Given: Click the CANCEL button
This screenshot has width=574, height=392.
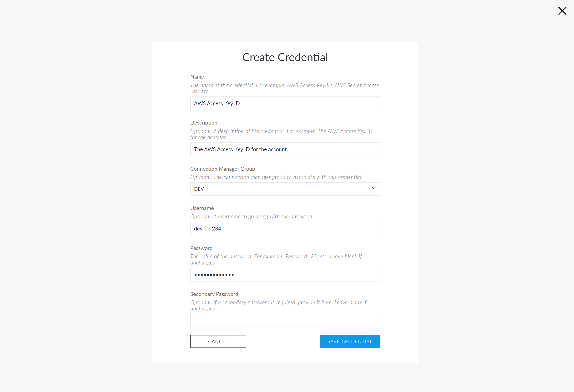Looking at the screenshot, I should 218,341.
